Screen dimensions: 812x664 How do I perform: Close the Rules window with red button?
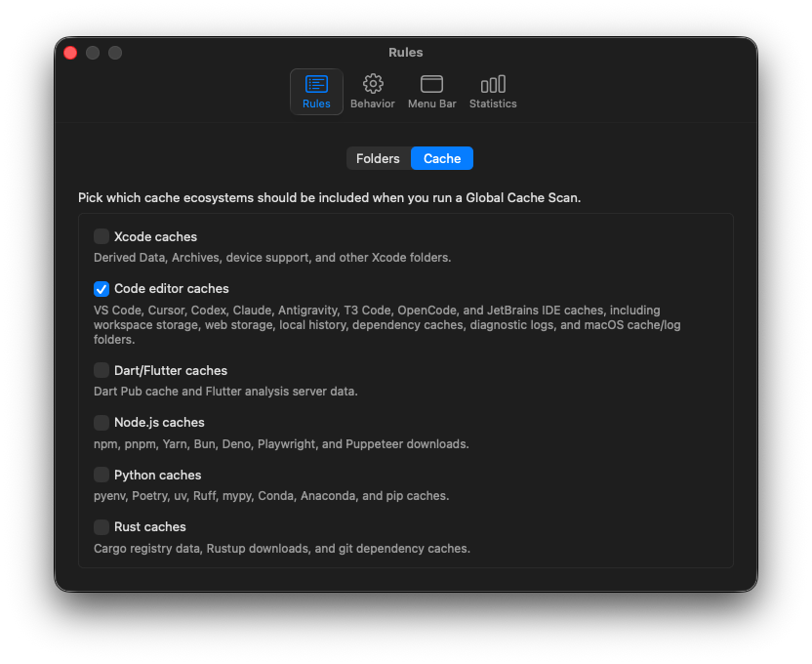70,53
